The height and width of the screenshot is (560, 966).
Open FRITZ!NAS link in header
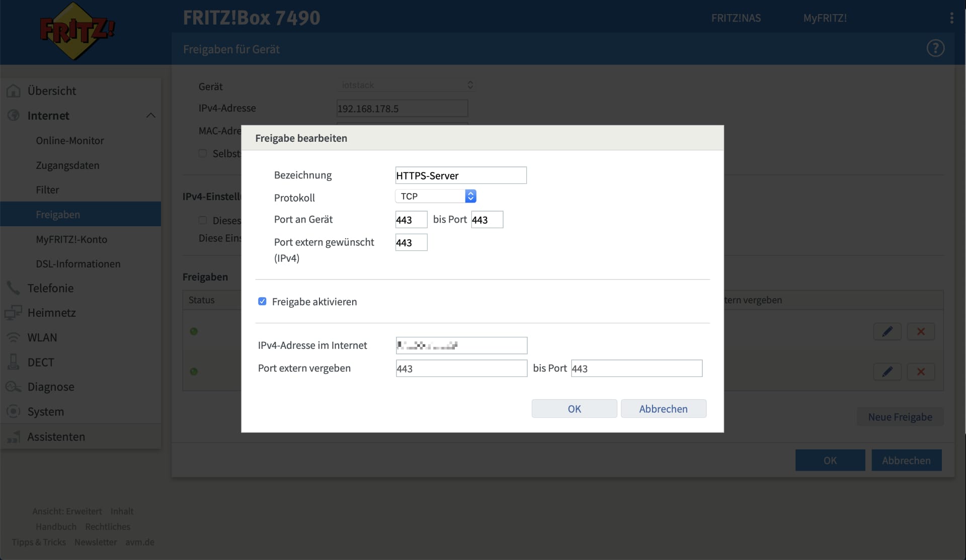click(x=736, y=18)
